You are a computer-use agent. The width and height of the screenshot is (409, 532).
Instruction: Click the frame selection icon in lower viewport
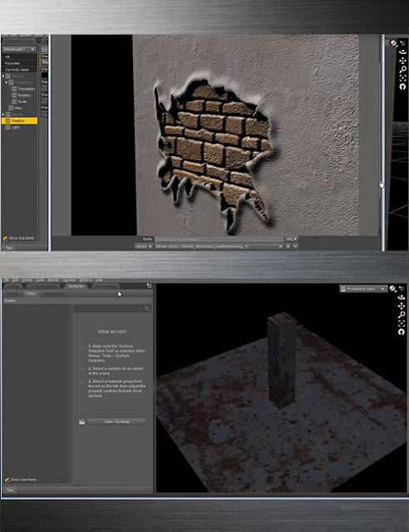[x=402, y=323]
